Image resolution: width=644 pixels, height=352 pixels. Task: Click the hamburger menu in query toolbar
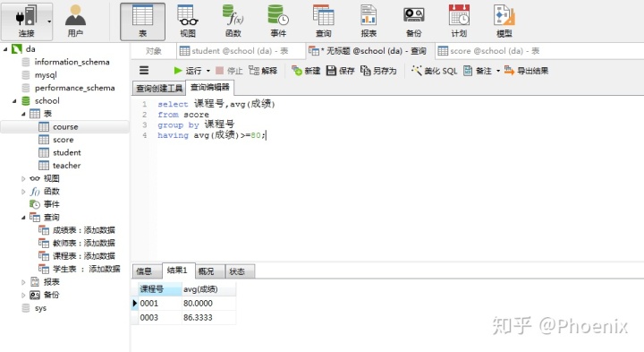144,71
